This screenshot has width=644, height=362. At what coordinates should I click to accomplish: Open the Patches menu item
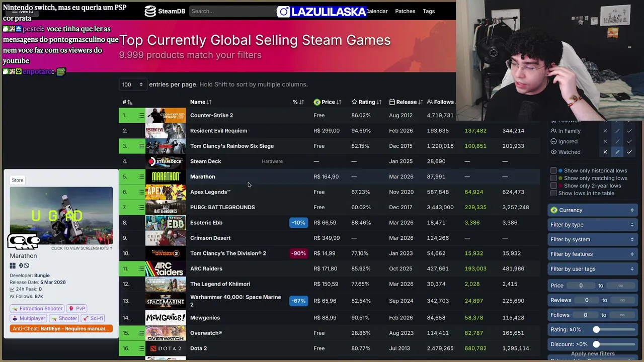pos(405,11)
